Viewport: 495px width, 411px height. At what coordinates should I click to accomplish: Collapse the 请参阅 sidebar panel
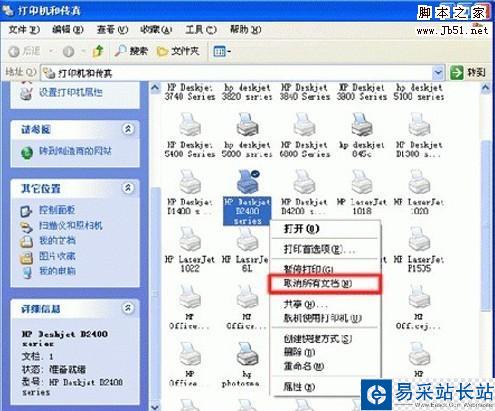pos(128,129)
